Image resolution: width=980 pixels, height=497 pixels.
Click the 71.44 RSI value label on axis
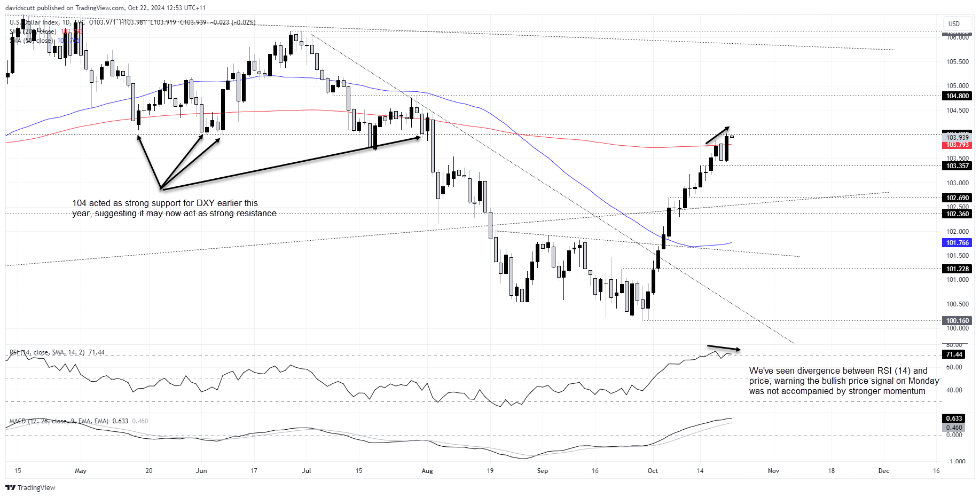(954, 354)
